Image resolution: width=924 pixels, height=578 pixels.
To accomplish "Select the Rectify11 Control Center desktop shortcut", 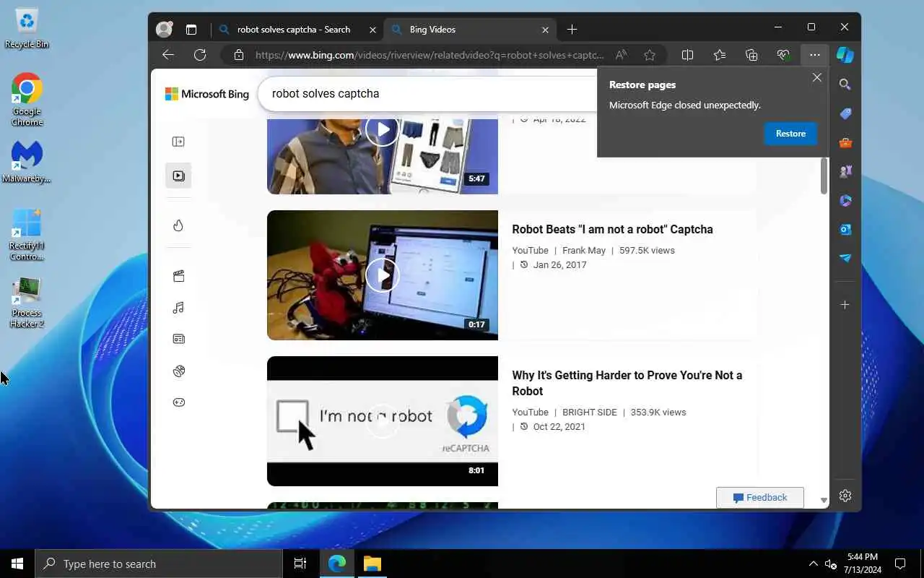I will click(x=27, y=235).
